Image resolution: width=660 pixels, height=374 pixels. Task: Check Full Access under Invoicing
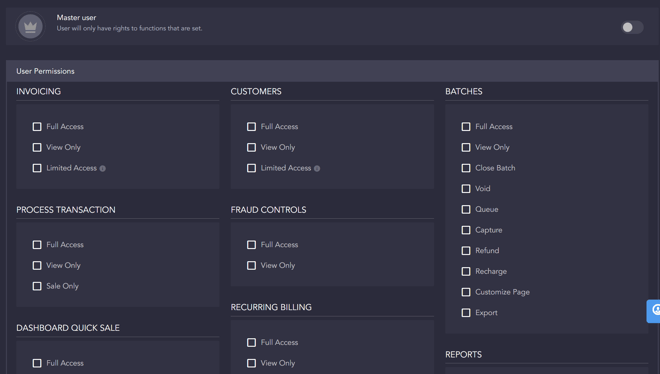click(37, 127)
